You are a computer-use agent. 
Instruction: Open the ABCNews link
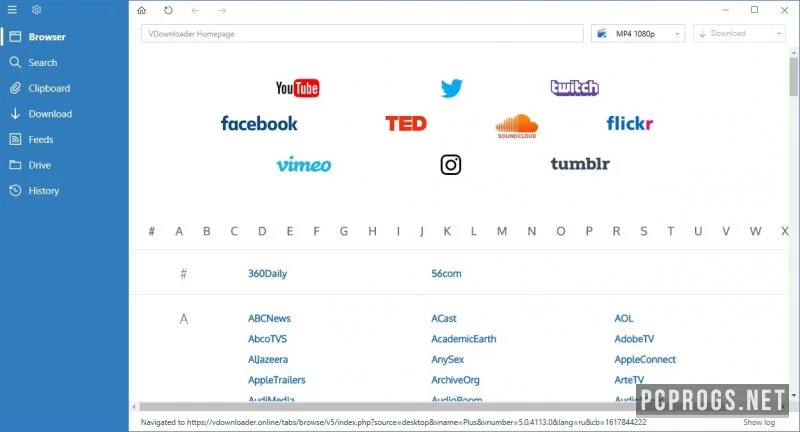(x=269, y=318)
